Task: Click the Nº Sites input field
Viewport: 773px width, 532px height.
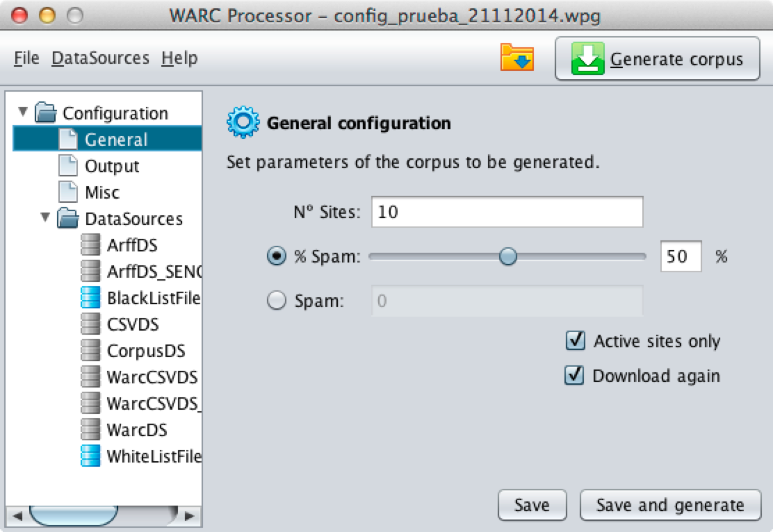Action: (507, 213)
